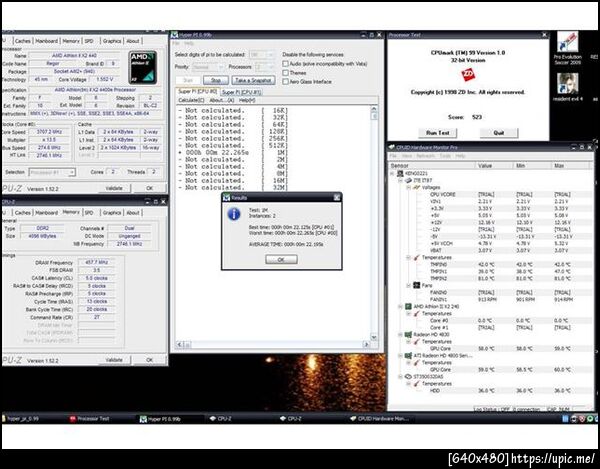Click the Score 523 value
This screenshot has width=600, height=469.
click(x=477, y=117)
